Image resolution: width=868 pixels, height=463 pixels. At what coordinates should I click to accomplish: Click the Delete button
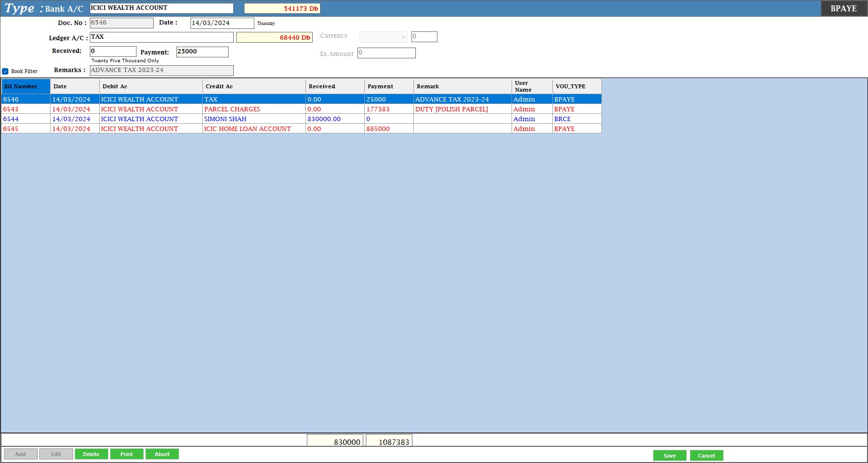[x=91, y=454]
